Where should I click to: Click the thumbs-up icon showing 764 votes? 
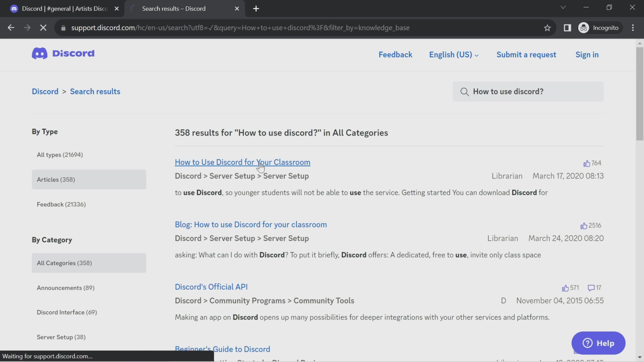click(586, 163)
